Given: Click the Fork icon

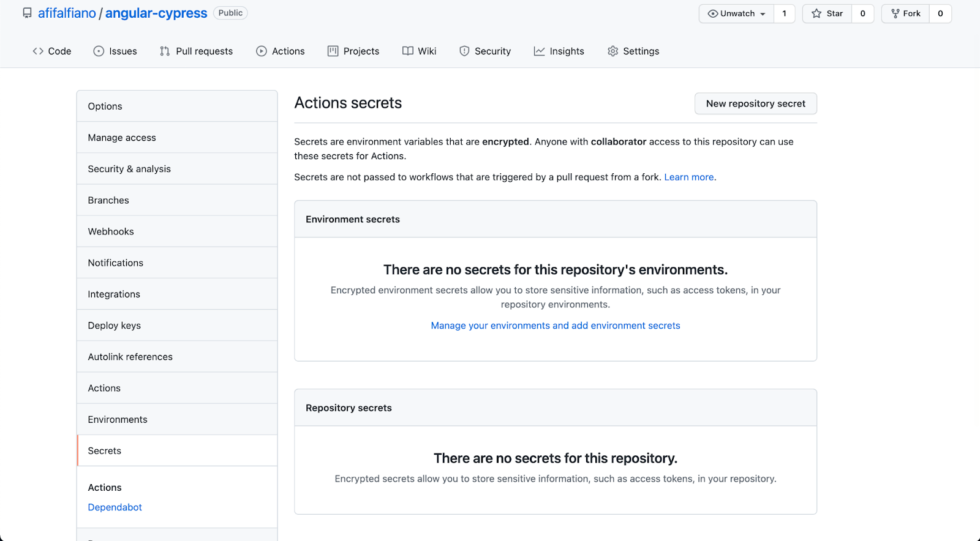Looking at the screenshot, I should (x=895, y=13).
